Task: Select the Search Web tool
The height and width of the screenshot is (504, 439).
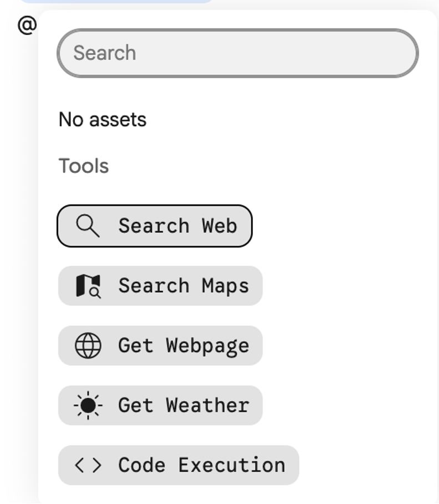Action: [154, 226]
